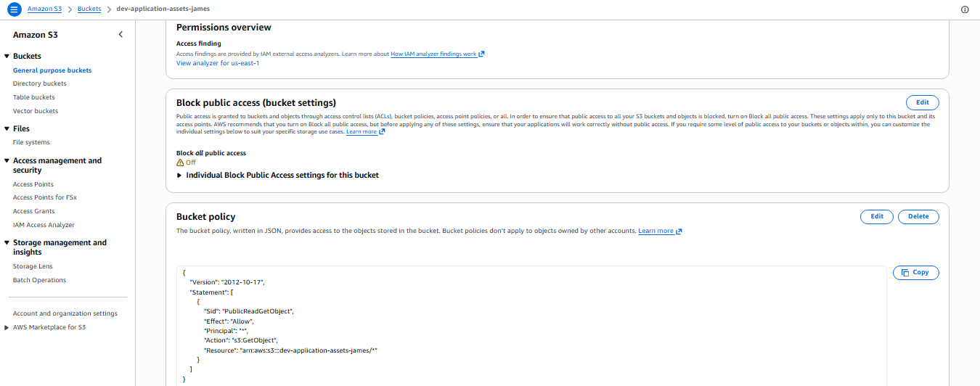Open Account and organization settings
This screenshot has height=386, width=980.
pos(65,313)
